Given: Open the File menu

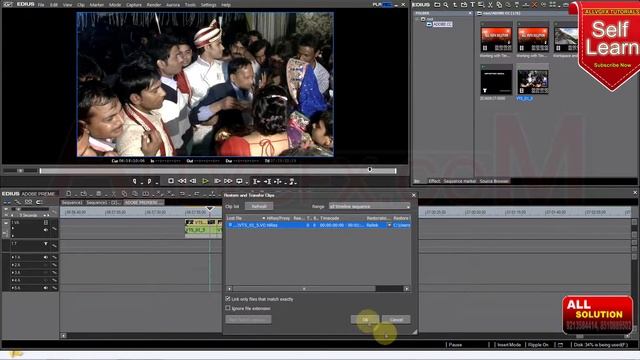Looking at the screenshot, I should (x=41, y=5).
